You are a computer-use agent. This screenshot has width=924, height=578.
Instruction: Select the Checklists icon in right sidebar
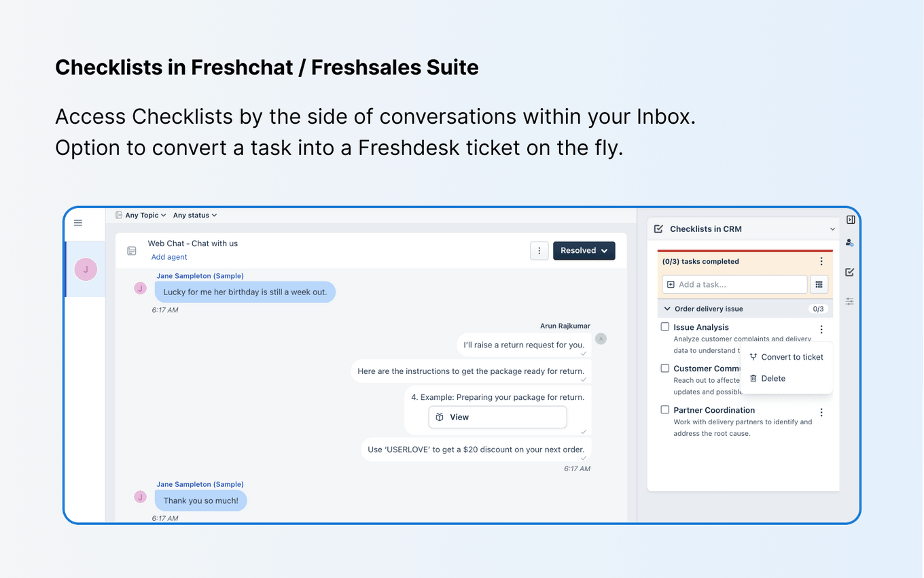[x=849, y=272]
